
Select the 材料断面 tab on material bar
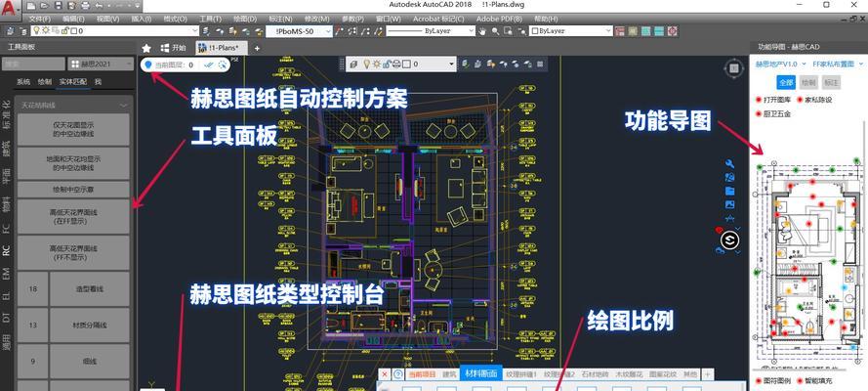pos(481,374)
